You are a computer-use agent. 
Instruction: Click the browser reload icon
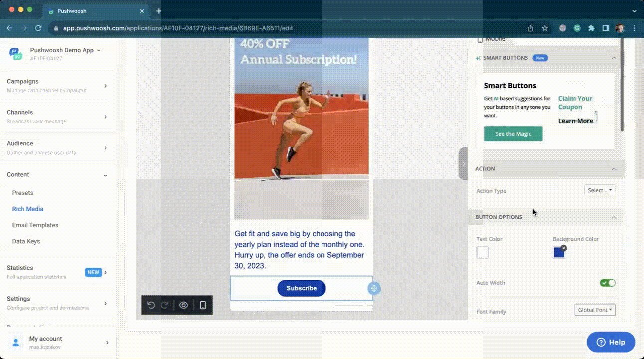(38, 28)
